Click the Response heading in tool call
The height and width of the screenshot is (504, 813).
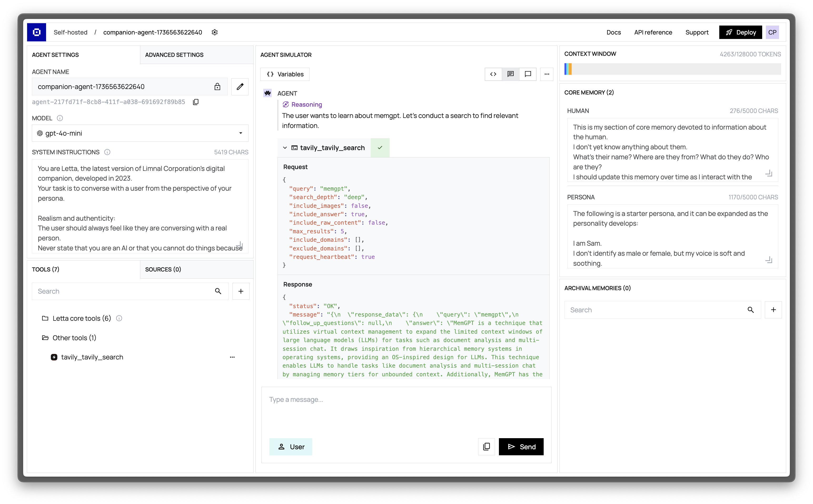point(298,284)
